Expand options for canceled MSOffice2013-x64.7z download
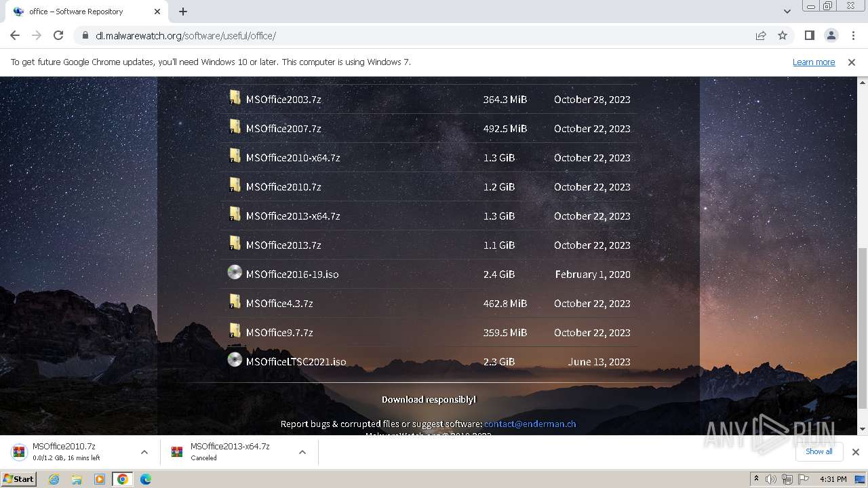Screen dimensions: 868x488 point(302,452)
